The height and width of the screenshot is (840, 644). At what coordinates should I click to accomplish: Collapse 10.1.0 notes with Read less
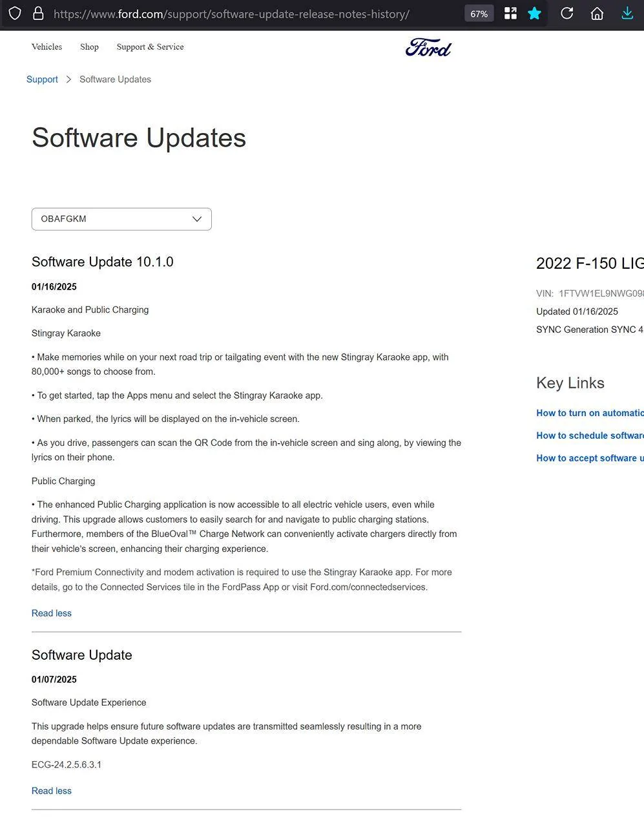coord(52,613)
